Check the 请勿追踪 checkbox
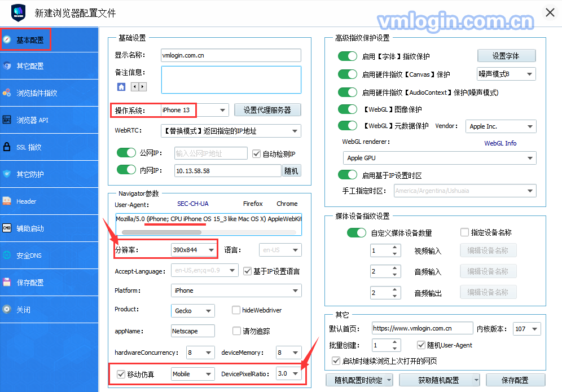 click(x=236, y=331)
